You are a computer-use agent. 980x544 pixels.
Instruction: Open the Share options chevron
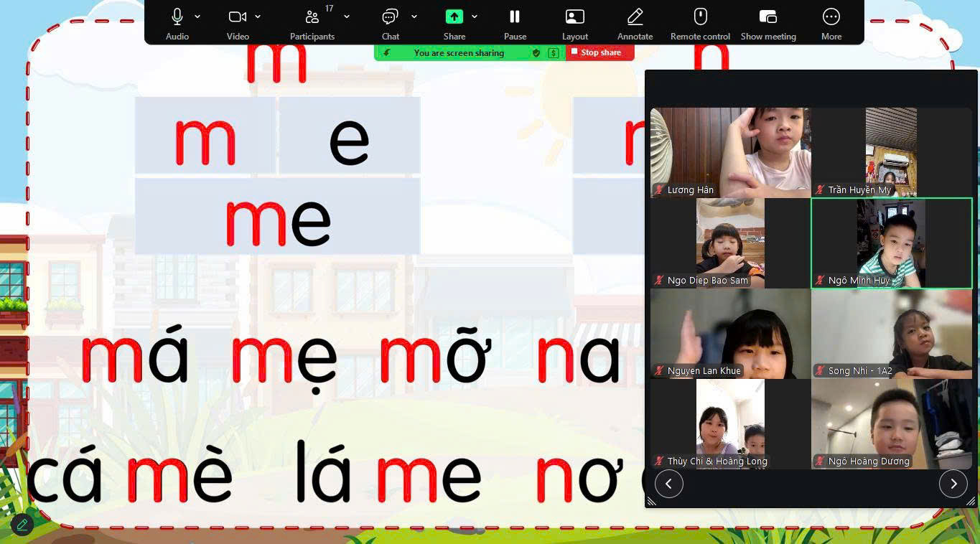(x=475, y=16)
